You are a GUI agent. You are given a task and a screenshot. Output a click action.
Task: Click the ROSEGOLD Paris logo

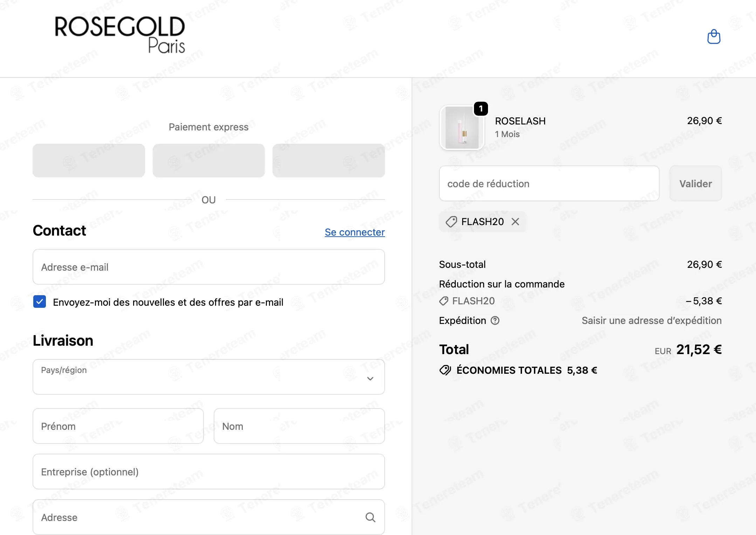tap(120, 35)
